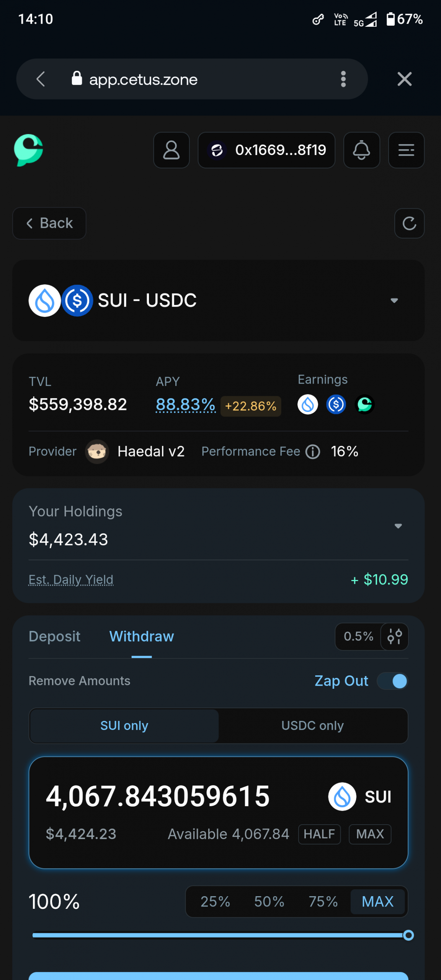Image resolution: width=441 pixels, height=980 pixels.
Task: Open wallet address 0x1669...8f19 menu
Action: [266, 150]
